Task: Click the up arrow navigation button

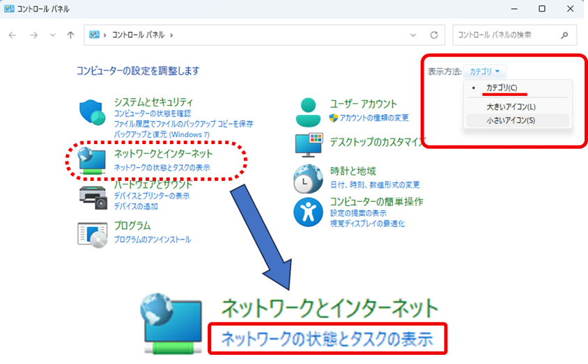Action: click(x=70, y=35)
